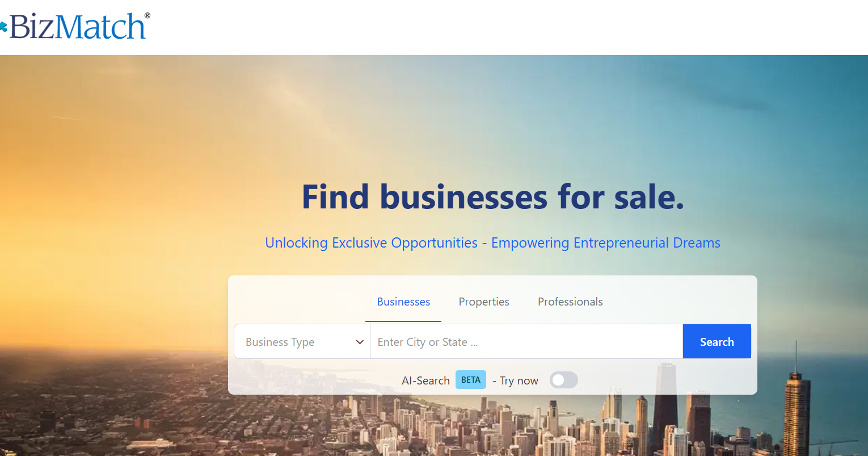The width and height of the screenshot is (868, 456).
Task: Switch to the Properties tab
Action: click(484, 302)
